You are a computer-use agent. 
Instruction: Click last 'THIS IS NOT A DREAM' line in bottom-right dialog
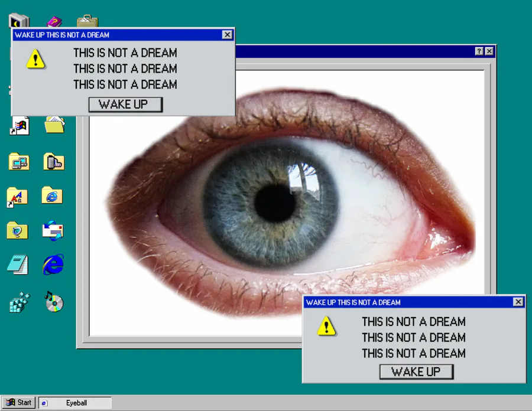coord(414,353)
